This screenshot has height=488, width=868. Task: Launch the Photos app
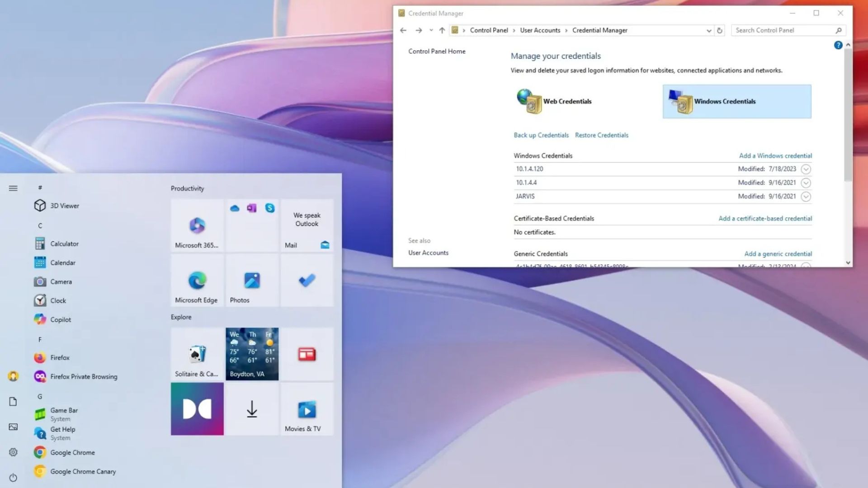click(x=251, y=280)
